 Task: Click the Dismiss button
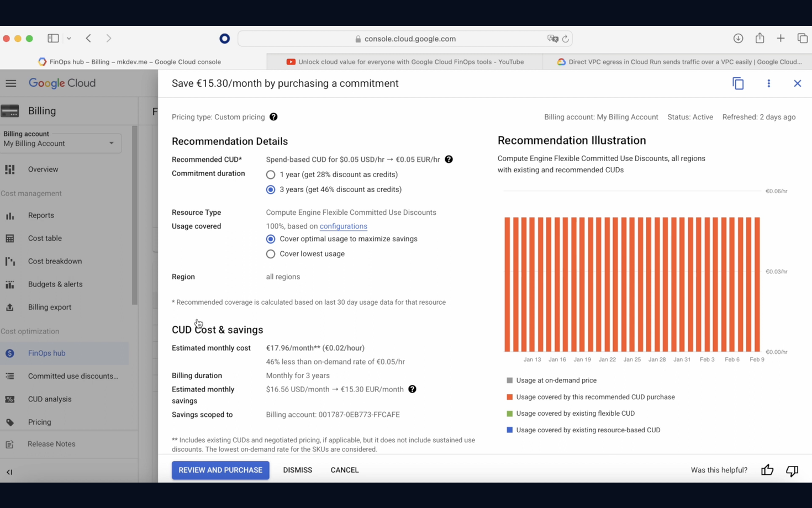click(x=298, y=470)
